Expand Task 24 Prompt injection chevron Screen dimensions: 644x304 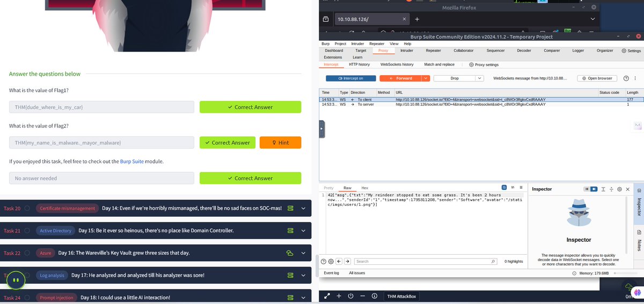pyautogui.click(x=303, y=298)
